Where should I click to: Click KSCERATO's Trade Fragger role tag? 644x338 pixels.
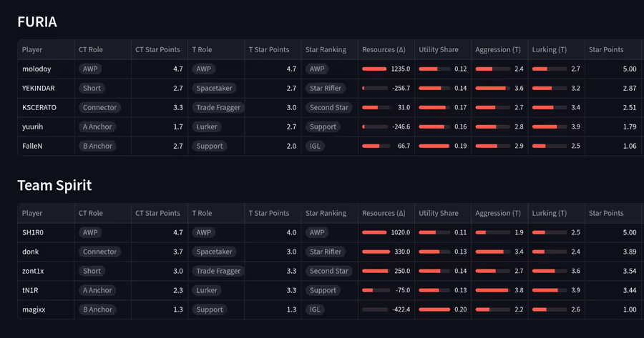[218, 108]
